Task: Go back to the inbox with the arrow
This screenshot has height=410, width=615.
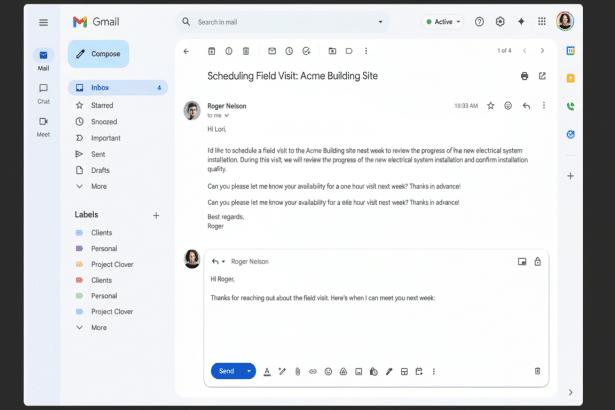Action: point(186,51)
